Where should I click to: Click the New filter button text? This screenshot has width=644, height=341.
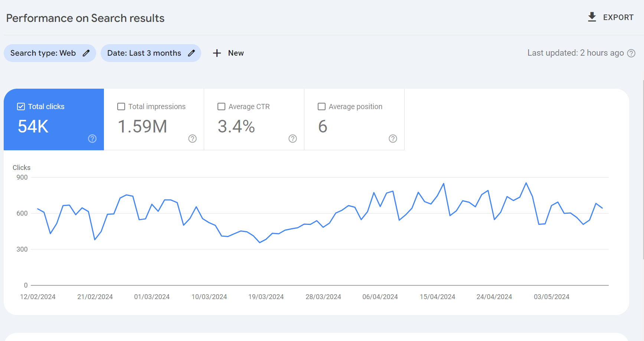pyautogui.click(x=236, y=53)
